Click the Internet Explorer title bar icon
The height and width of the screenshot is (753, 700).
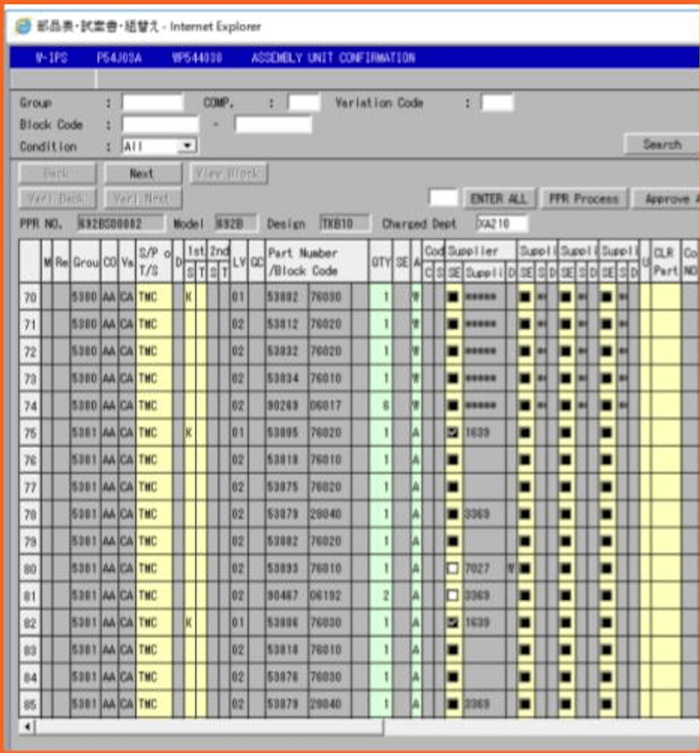(23, 26)
